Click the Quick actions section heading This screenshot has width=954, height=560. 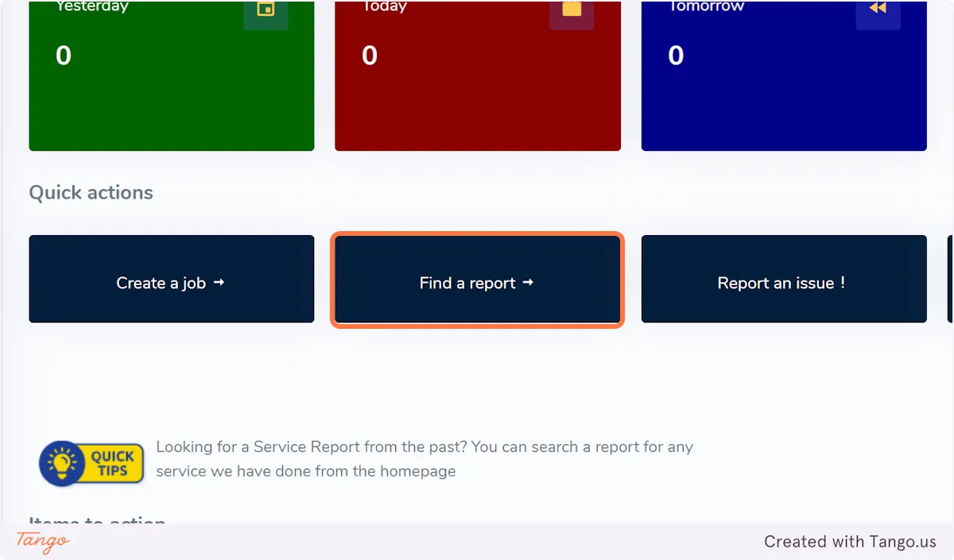click(x=91, y=193)
